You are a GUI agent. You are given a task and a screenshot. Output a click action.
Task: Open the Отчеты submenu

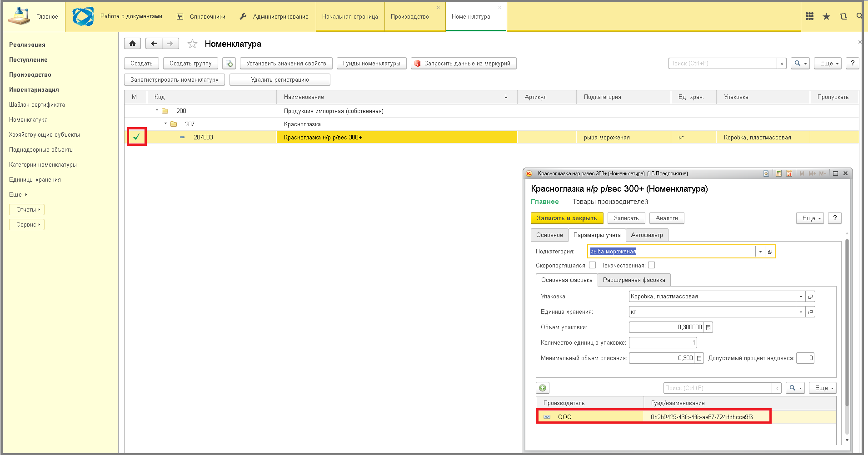[27, 209]
